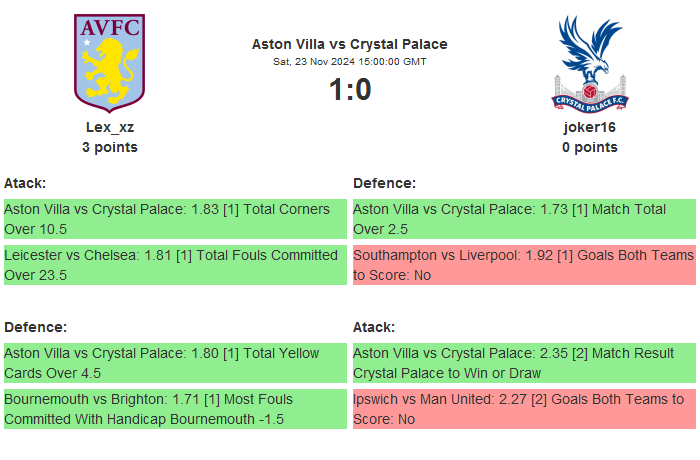This screenshot has width=700, height=460.
Task: Select Ipswich vs Man United bet row
Action: (x=523, y=409)
